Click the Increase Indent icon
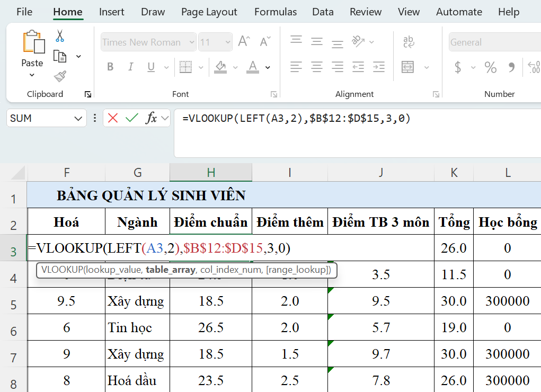Image resolution: width=541 pixels, height=392 pixels. [x=378, y=67]
